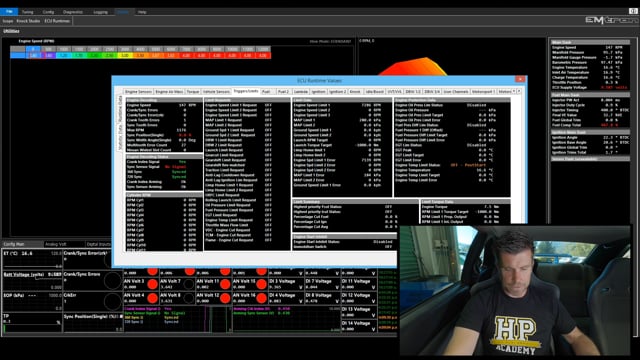Open the Help menu

[x=142, y=12]
